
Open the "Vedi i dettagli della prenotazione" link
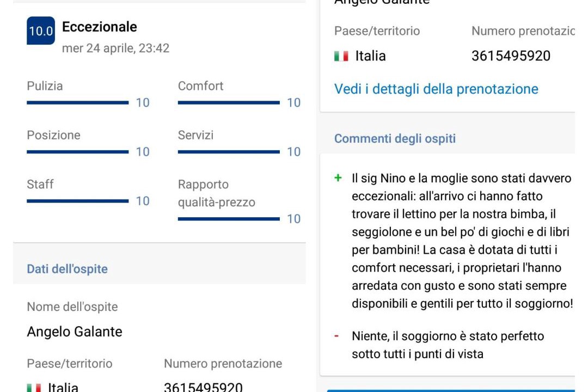(x=436, y=89)
